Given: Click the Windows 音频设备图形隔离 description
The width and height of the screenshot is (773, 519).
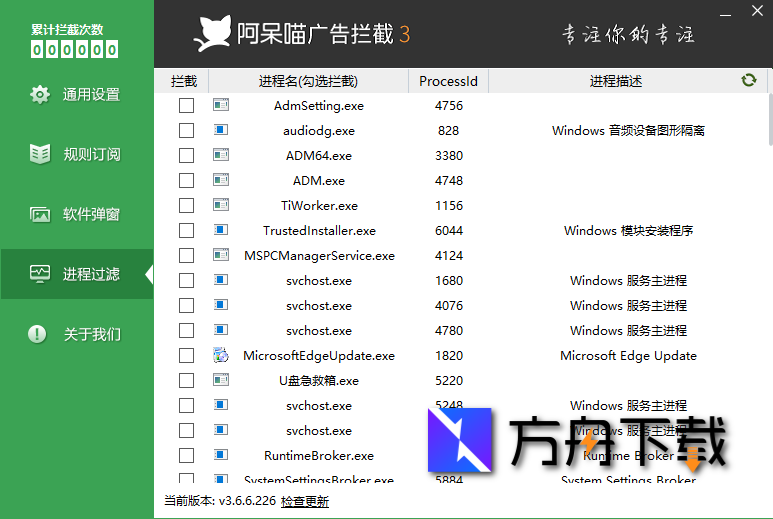Looking at the screenshot, I should [x=629, y=131].
